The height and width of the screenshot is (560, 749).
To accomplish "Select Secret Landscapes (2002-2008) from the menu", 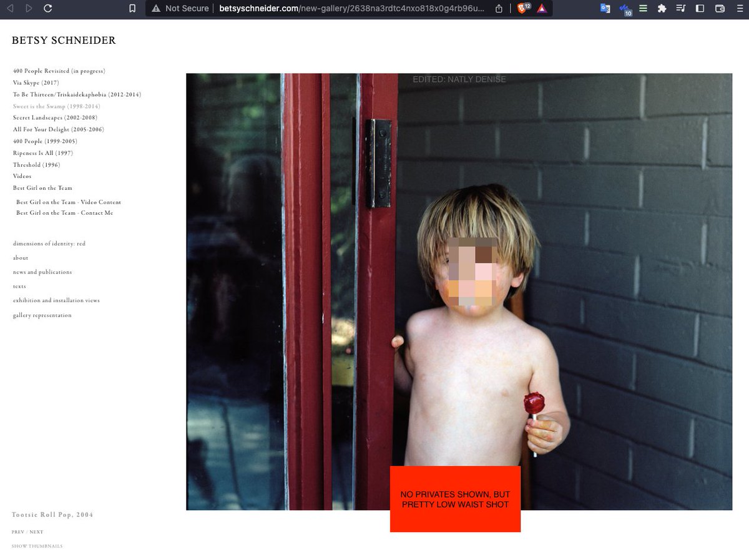I will 55,118.
